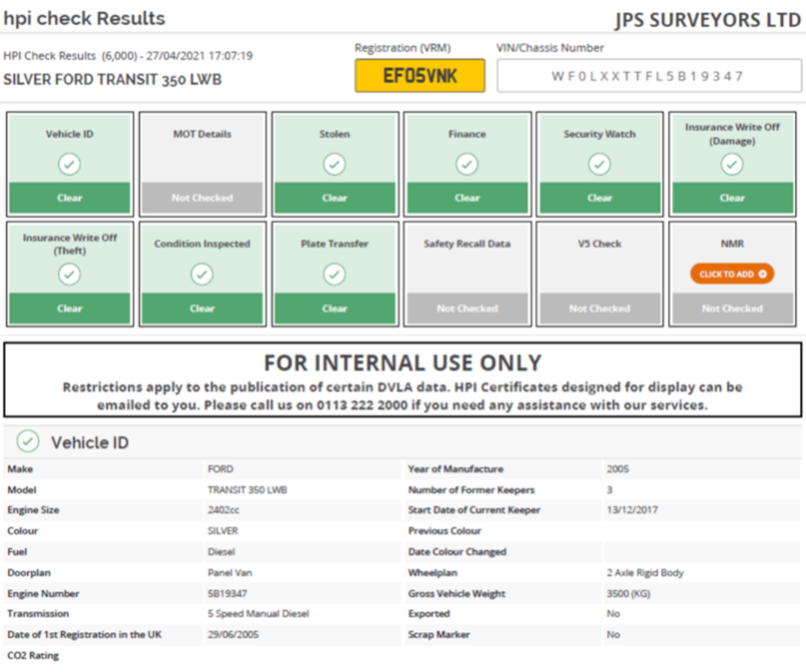Click Gross Vehicle Weight value 3500 (KG)

pyautogui.click(x=628, y=594)
